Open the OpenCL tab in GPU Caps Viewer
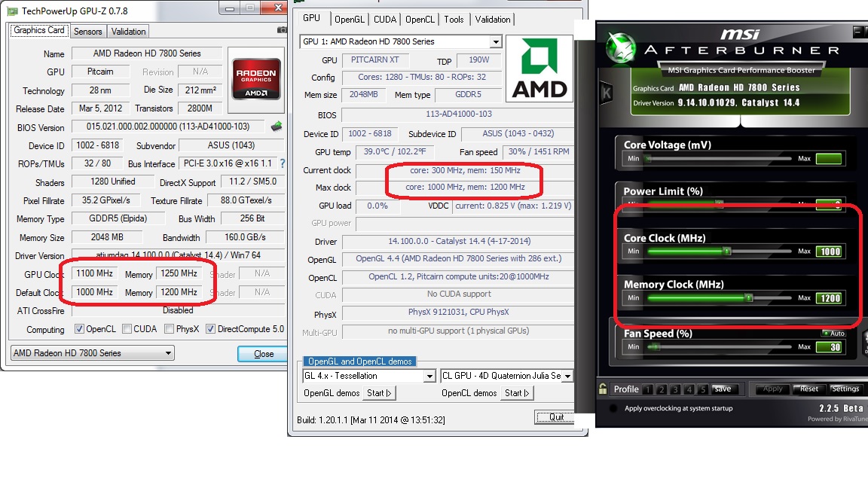 [x=420, y=20]
